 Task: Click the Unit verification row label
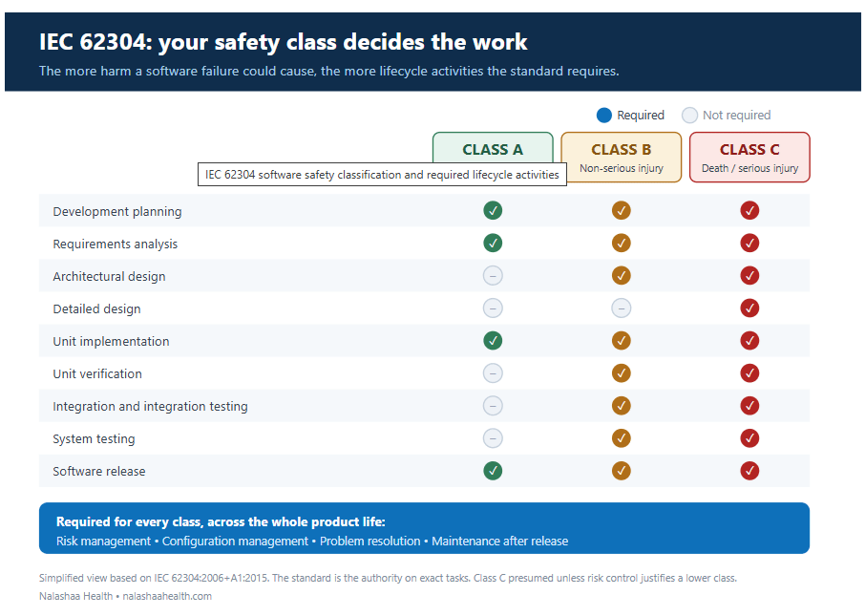pyautogui.click(x=97, y=373)
